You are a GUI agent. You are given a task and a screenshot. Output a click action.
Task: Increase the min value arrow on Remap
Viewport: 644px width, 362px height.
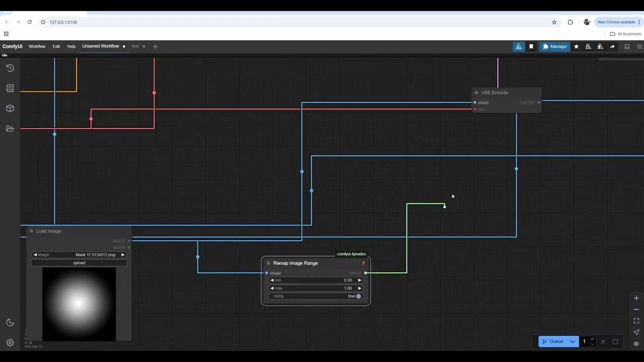[359, 280]
